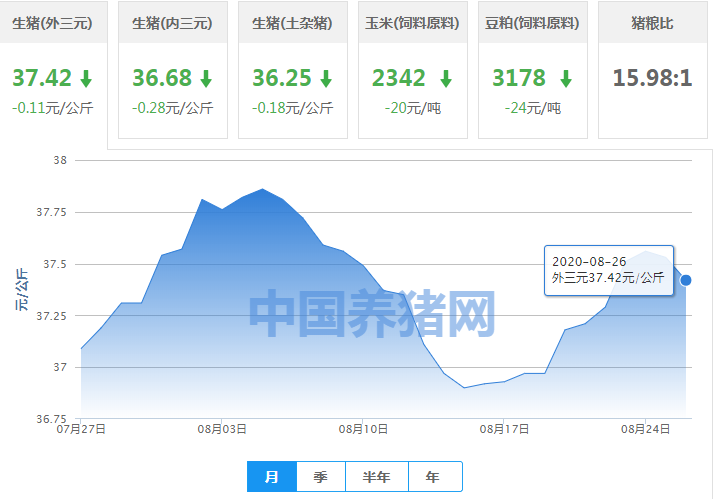Screen dimensions: 713x499
Task: Click the green arrow next to 36.68
Action: click(206, 78)
